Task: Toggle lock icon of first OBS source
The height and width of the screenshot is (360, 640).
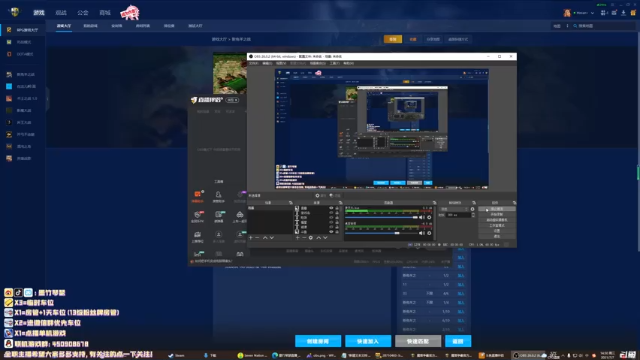Action: [337, 208]
